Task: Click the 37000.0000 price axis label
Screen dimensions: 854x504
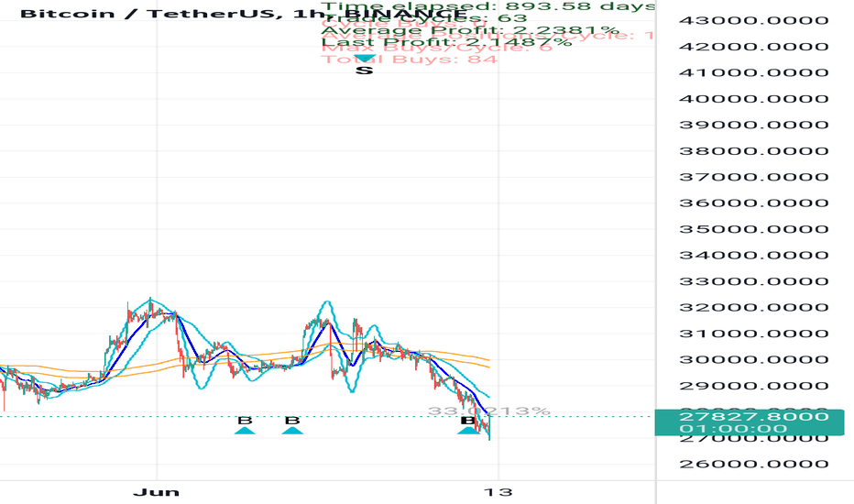Action: [x=754, y=177]
